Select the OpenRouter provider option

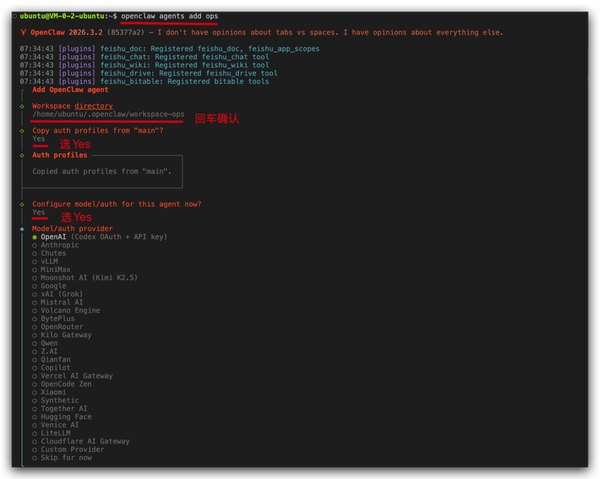(61, 326)
